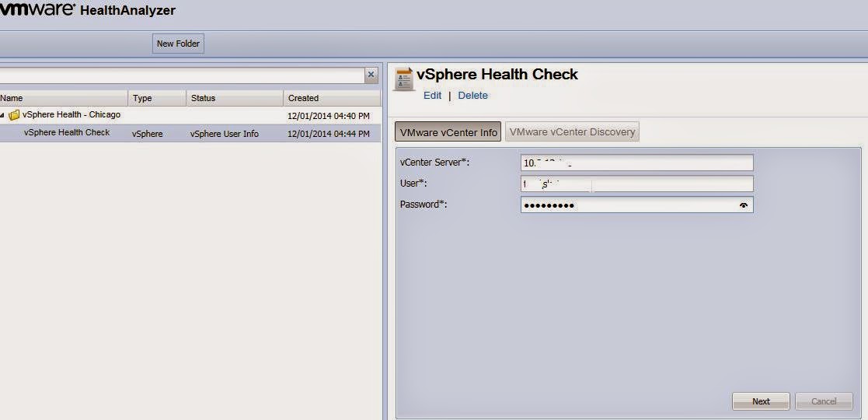The width and height of the screenshot is (868, 420).
Task: Click the 12/01/2014 04:40 PM date
Action: [328, 117]
